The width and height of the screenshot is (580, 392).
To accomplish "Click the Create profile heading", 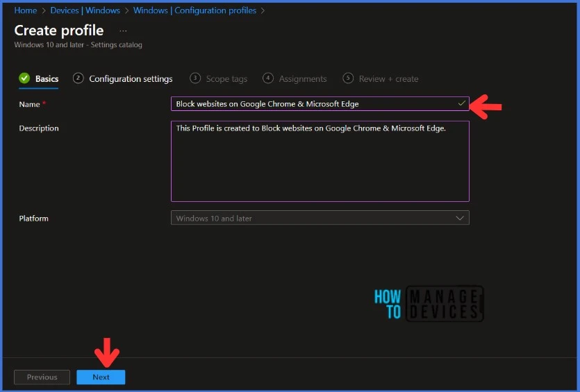I will pyautogui.click(x=59, y=31).
